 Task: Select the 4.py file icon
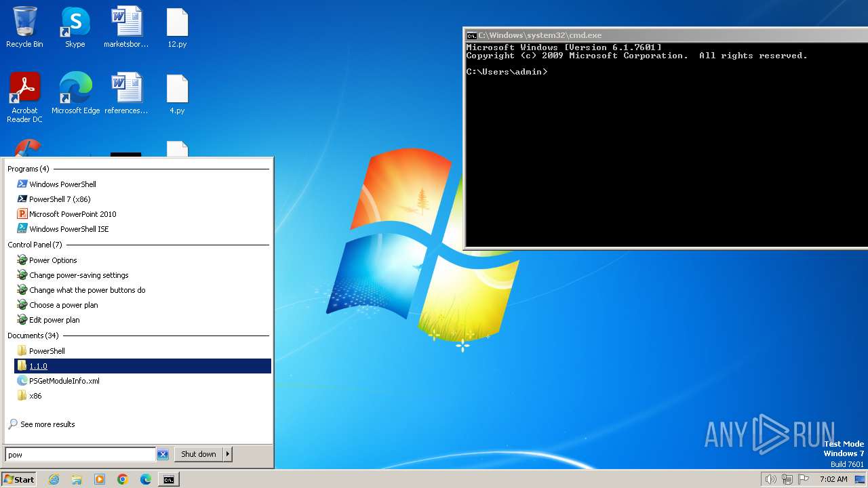coord(177,93)
